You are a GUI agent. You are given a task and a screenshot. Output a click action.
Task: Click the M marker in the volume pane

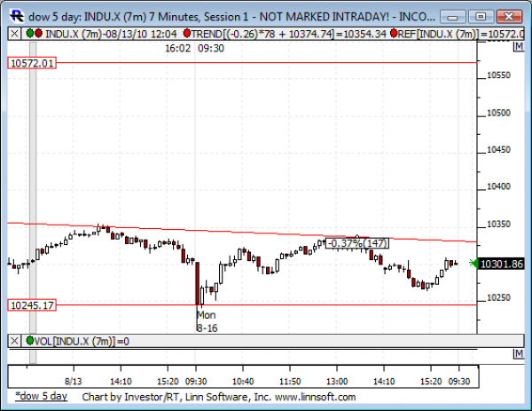[519, 354]
